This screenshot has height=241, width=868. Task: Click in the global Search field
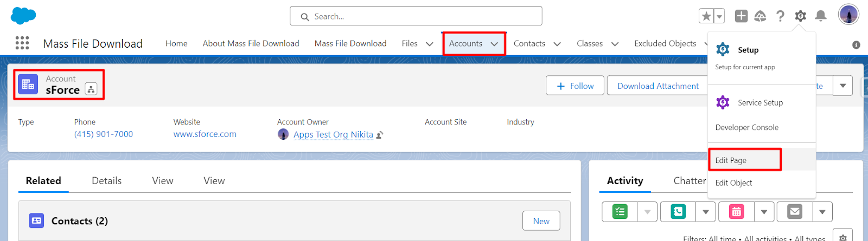click(x=416, y=16)
